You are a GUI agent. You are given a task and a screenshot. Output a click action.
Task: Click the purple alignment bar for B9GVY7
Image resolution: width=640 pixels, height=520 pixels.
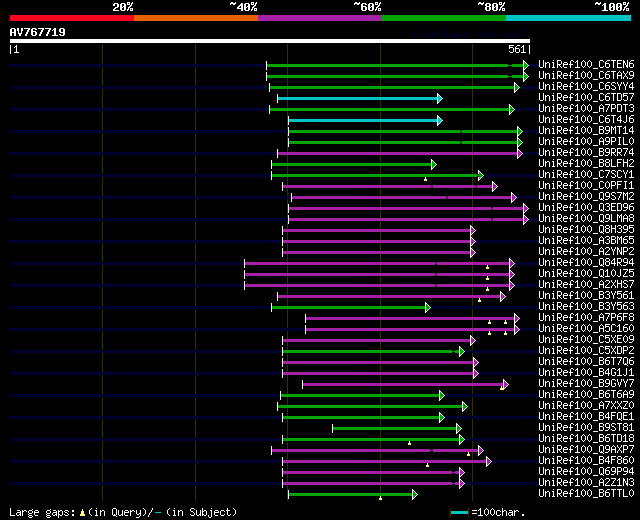405,384
